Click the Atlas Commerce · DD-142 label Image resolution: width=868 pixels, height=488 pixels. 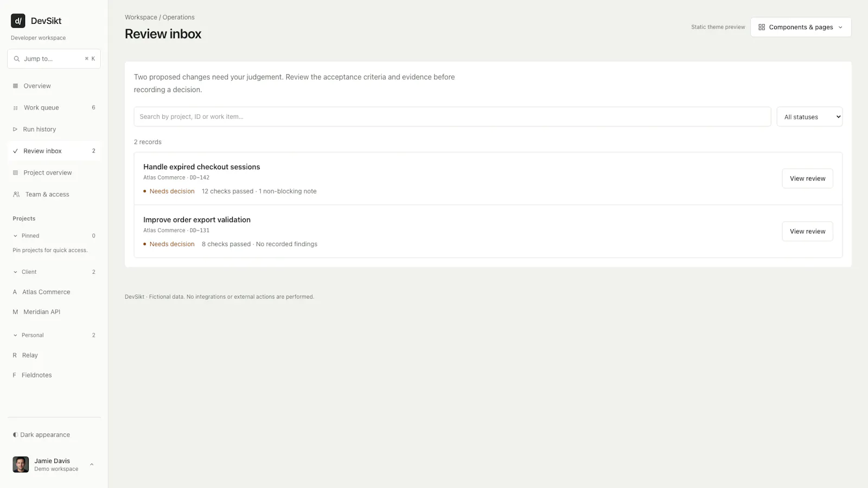(x=176, y=177)
